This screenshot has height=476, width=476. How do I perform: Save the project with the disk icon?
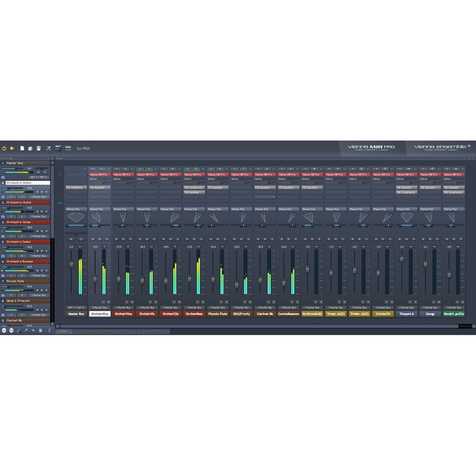tap(38, 148)
